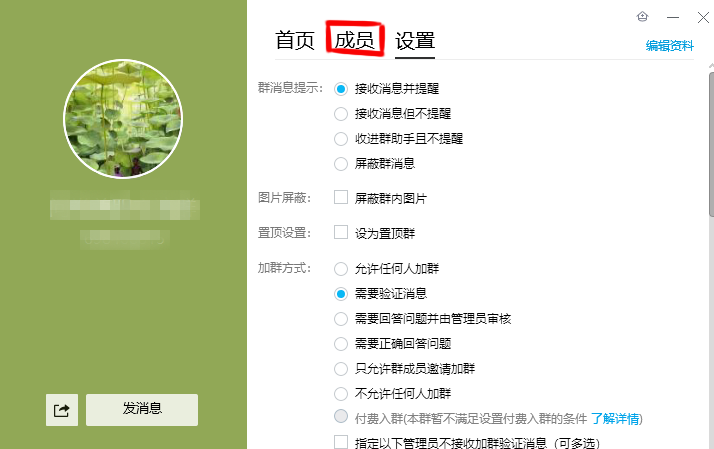Image resolution: width=714 pixels, height=449 pixels.
Task: Click the 编辑资料 link
Action: [x=669, y=46]
